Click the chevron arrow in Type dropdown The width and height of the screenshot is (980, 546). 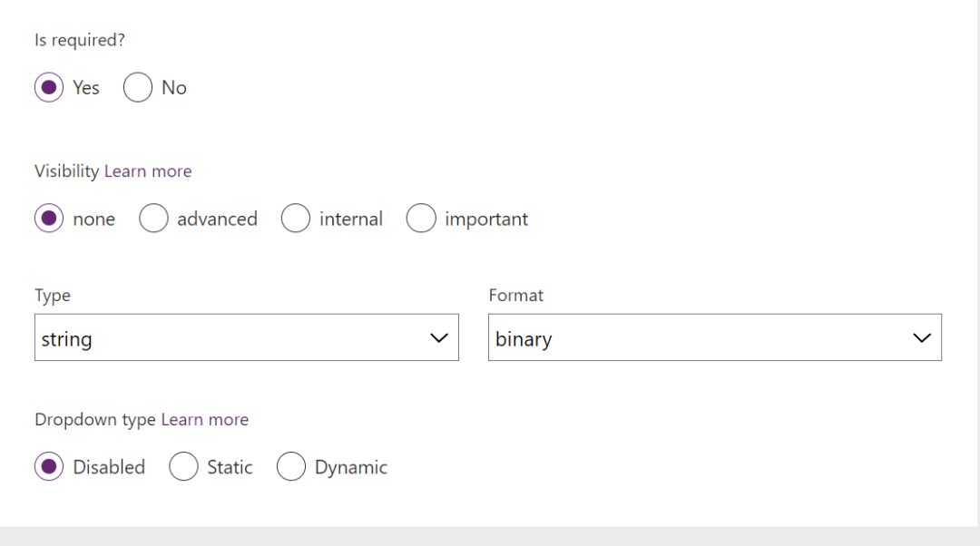click(x=438, y=338)
